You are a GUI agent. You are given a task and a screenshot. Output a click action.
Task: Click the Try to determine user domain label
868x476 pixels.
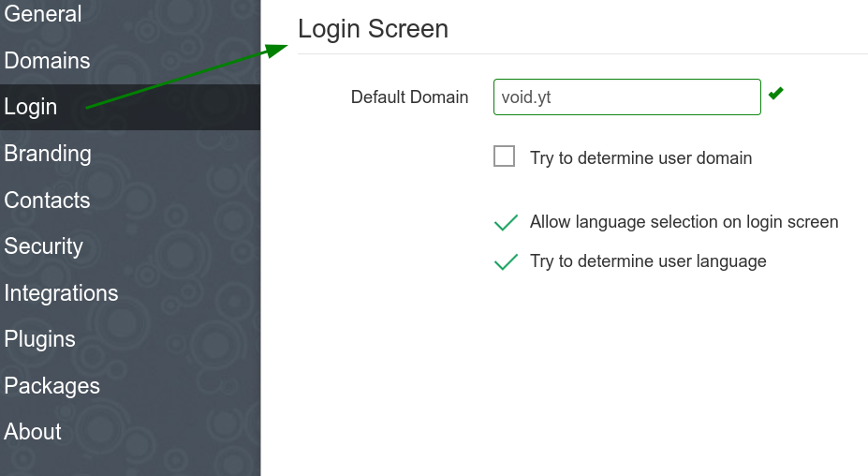coord(641,158)
